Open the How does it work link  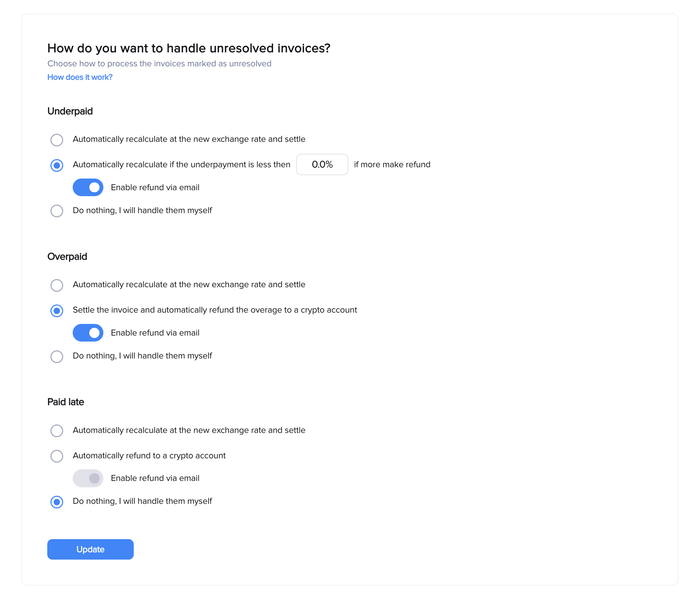tap(80, 77)
